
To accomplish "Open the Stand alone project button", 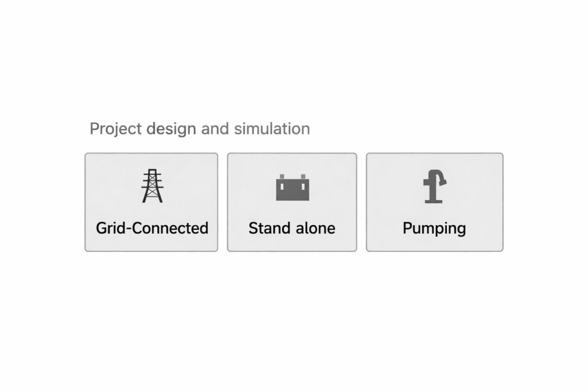I will tap(292, 202).
